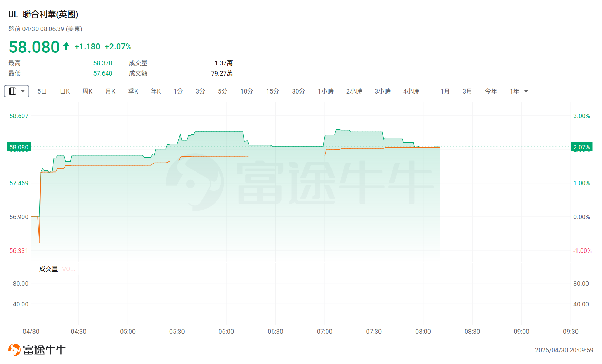
Task: Select the 季K chart period
Action: point(133,91)
